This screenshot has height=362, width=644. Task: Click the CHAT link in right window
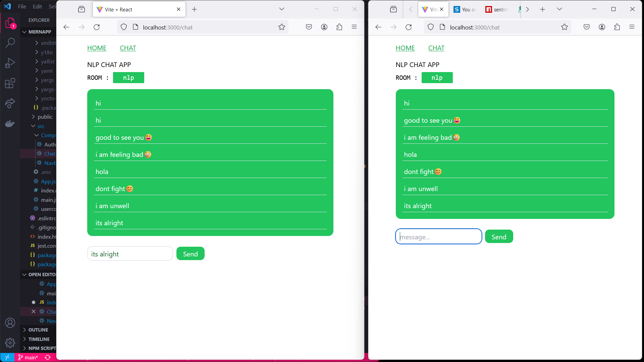pyautogui.click(x=436, y=48)
